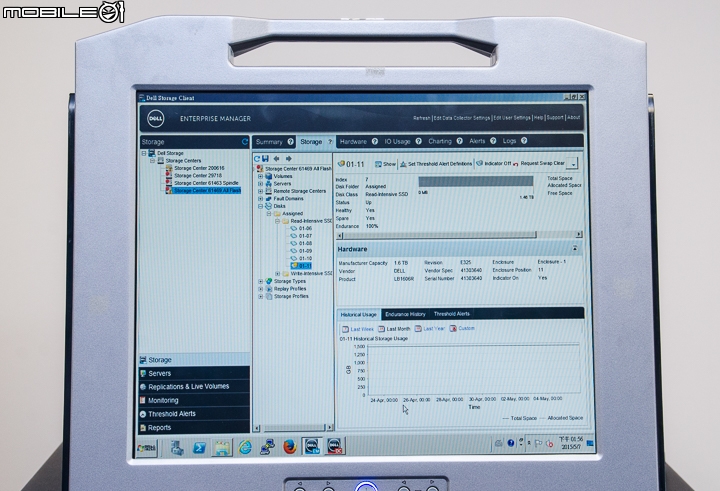
Task: Open Internet Explorer from taskbar
Action: tap(245, 447)
